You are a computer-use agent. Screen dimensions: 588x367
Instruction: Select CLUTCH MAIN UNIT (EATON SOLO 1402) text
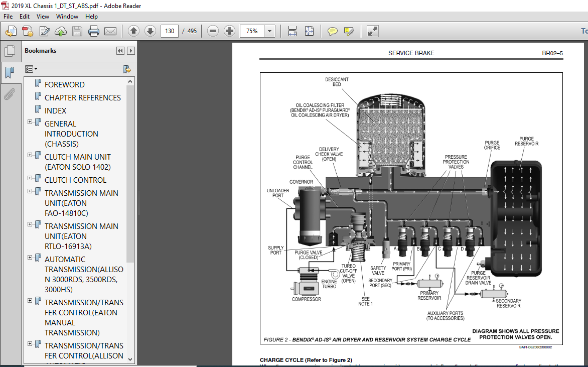click(x=78, y=162)
